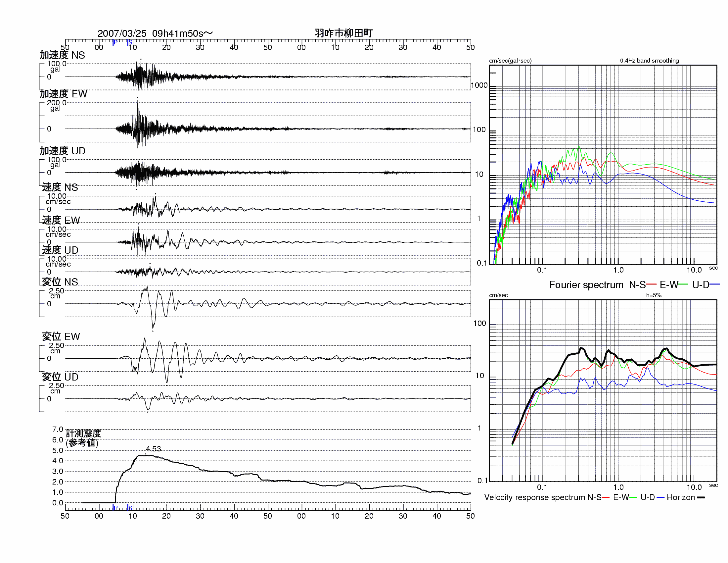Click the 4.53 peak intensity label
The image size is (728, 563).
(153, 449)
